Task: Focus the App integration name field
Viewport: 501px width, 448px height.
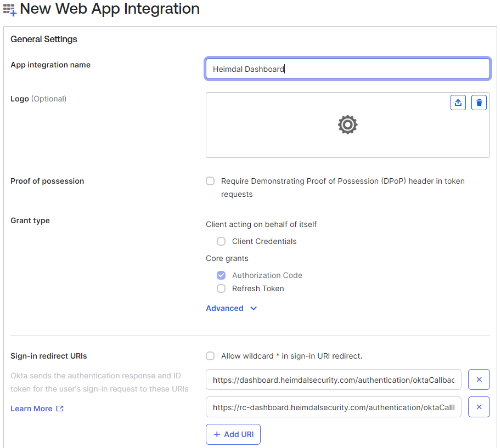Action: [348, 69]
